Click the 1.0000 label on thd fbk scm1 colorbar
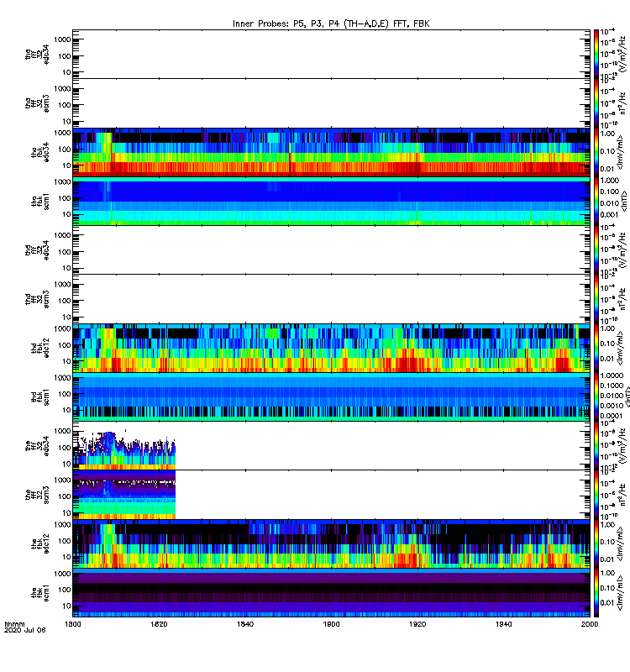The height and width of the screenshot is (672, 630). click(612, 375)
